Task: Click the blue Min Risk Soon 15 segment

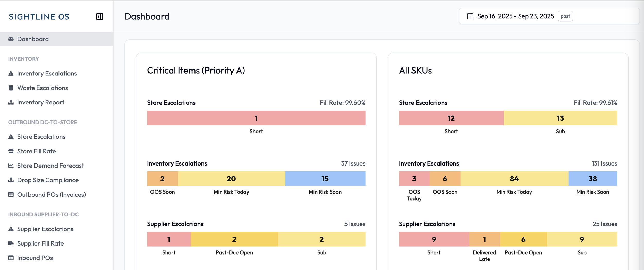Action: tap(325, 179)
